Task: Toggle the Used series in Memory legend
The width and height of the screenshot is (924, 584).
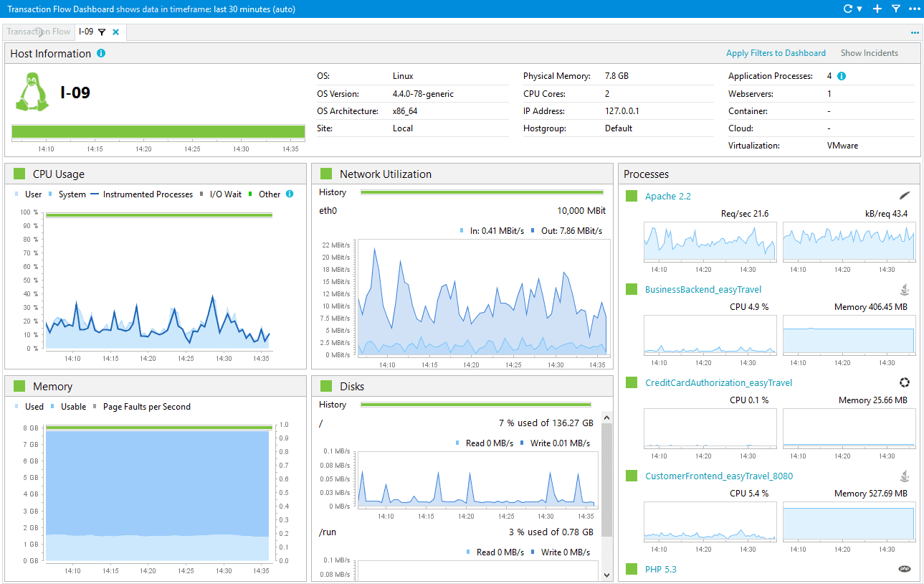Action: click(x=29, y=407)
